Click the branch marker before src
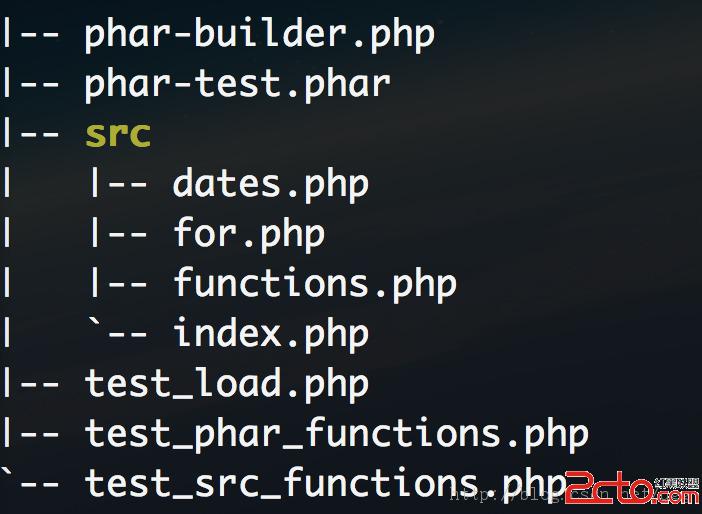This screenshot has width=702, height=514. tap(30, 135)
